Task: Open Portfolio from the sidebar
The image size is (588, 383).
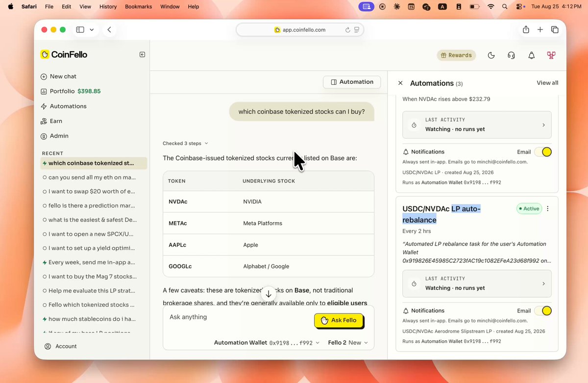Action: (71, 91)
